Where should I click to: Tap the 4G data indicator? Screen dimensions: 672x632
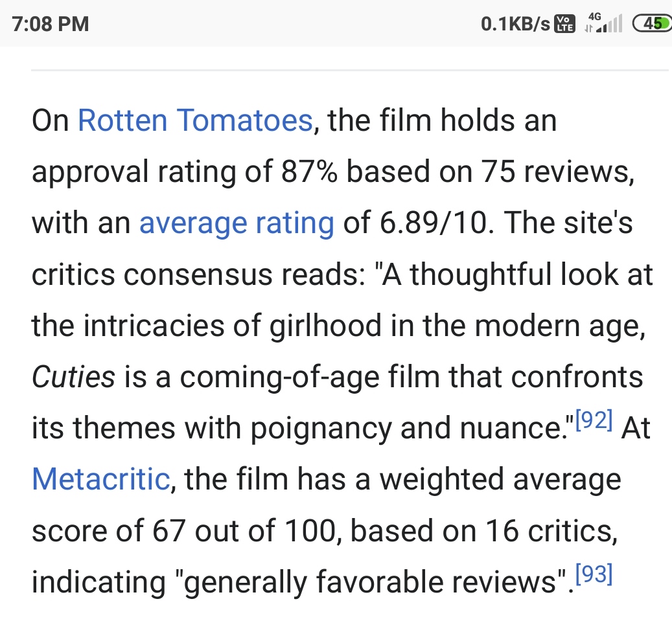pyautogui.click(x=594, y=19)
